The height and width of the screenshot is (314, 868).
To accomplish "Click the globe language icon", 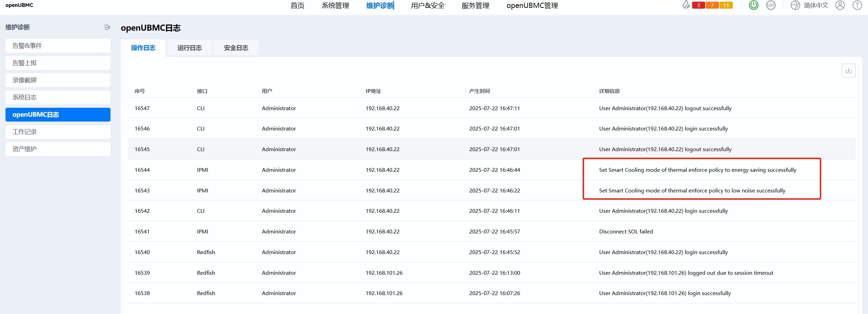I will point(795,5).
